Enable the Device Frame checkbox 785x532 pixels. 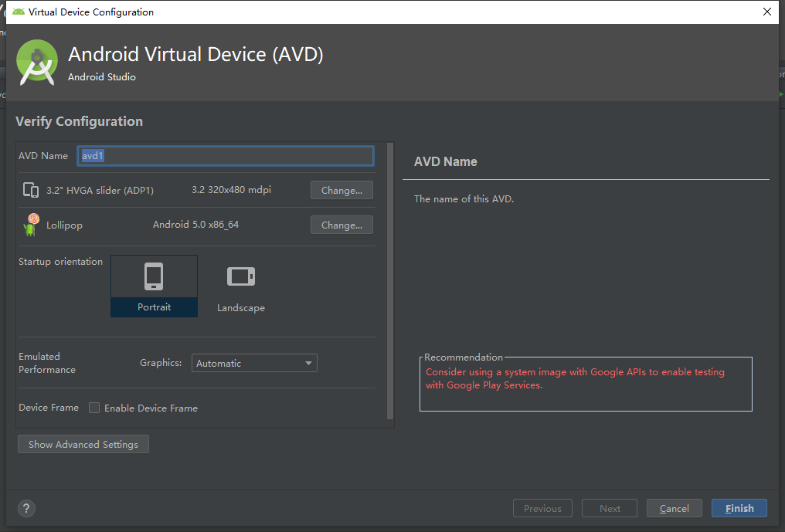pos(94,408)
